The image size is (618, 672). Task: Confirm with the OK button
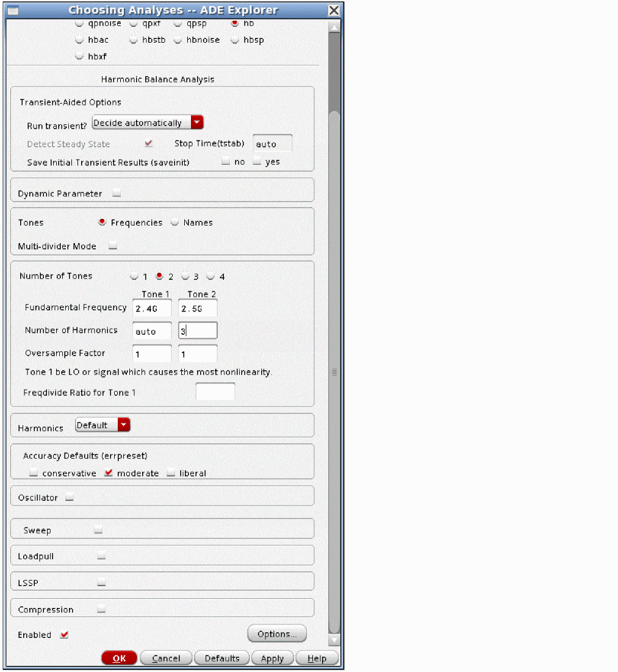pyautogui.click(x=119, y=659)
